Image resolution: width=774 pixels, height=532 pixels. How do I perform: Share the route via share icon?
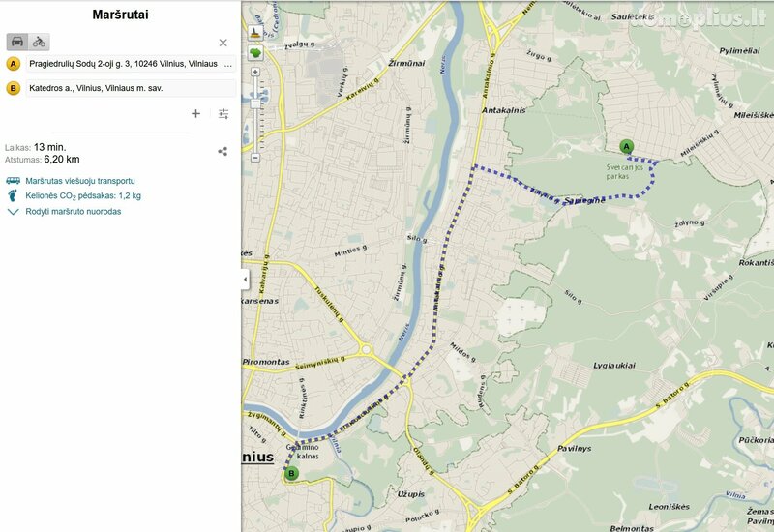pos(223,151)
